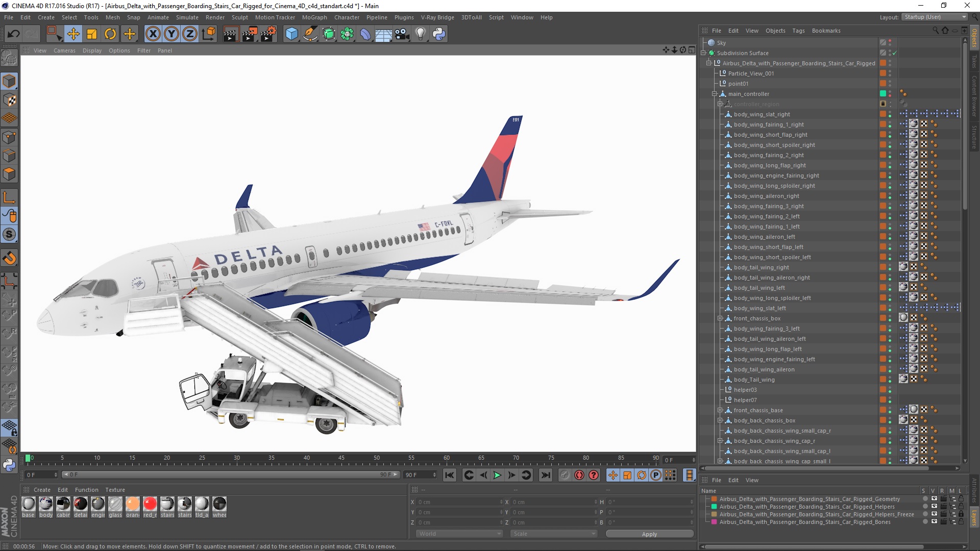This screenshot has width=980, height=551.
Task: Add a Light object icon
Action: click(x=421, y=34)
